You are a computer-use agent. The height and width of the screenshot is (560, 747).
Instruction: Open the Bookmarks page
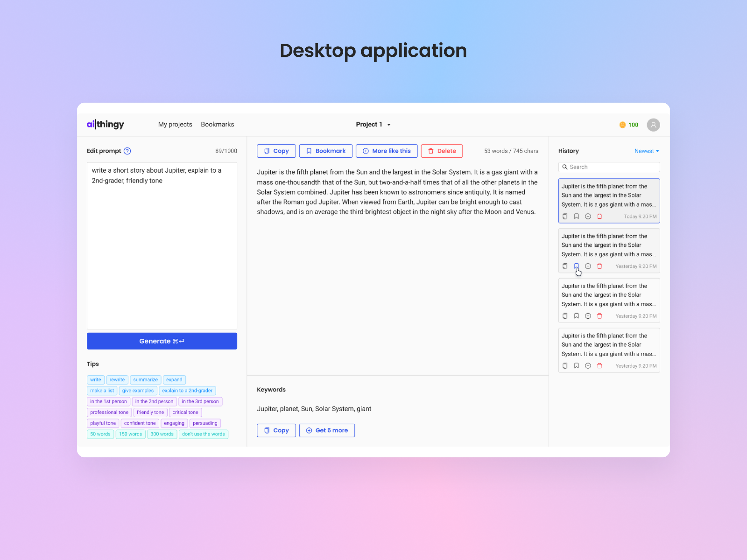pyautogui.click(x=218, y=125)
